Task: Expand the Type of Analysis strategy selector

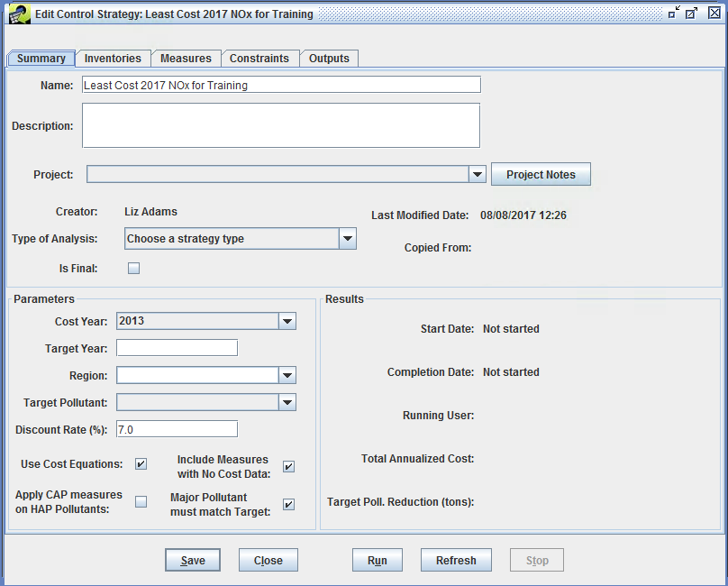Action: click(348, 238)
